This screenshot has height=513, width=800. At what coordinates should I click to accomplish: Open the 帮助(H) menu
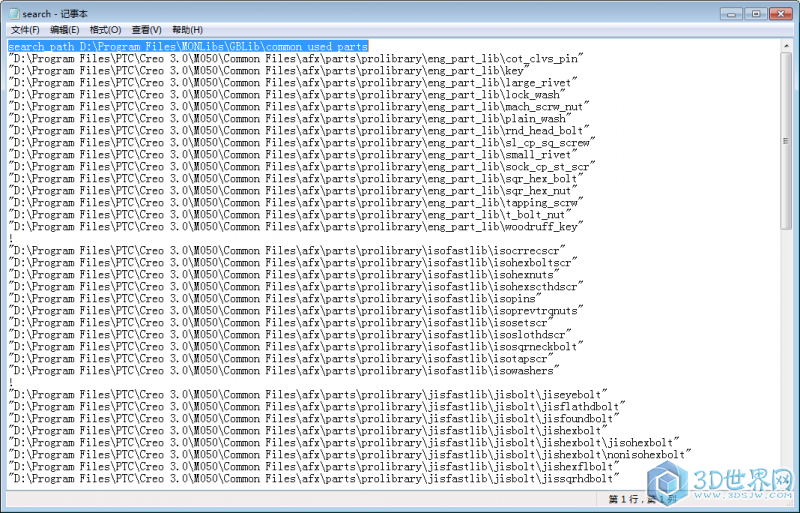tap(187, 30)
